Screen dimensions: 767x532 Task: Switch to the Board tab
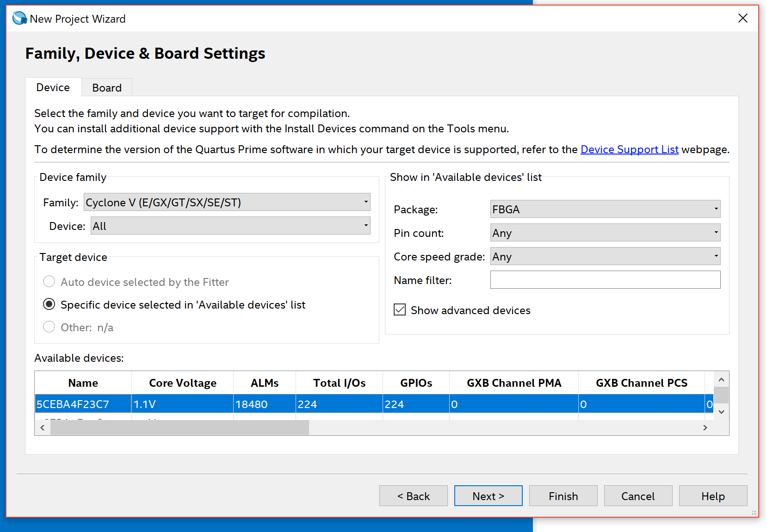pos(107,87)
